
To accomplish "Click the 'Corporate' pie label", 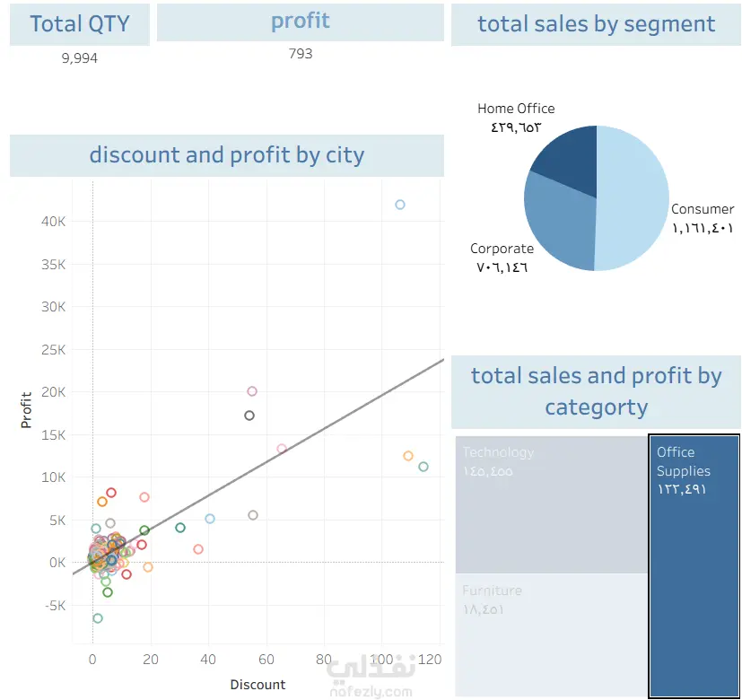I will tap(502, 249).
